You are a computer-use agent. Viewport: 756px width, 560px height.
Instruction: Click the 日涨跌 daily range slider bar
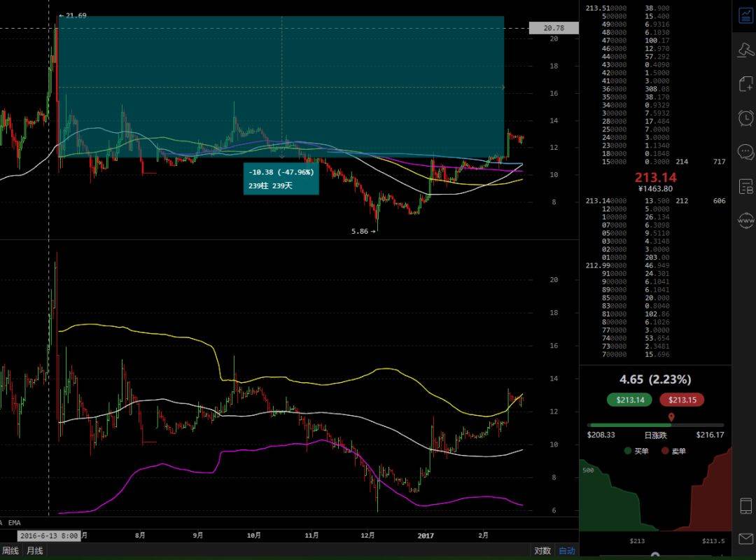point(655,425)
